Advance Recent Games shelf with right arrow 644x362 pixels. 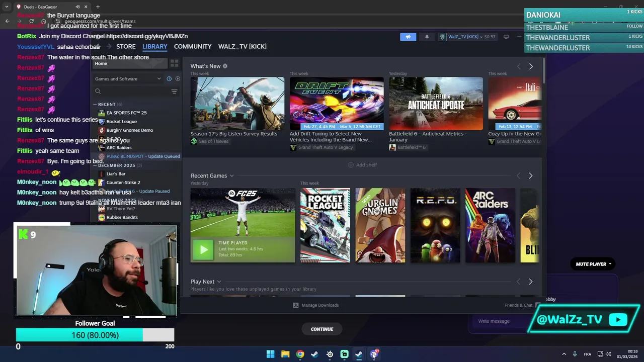(530, 175)
